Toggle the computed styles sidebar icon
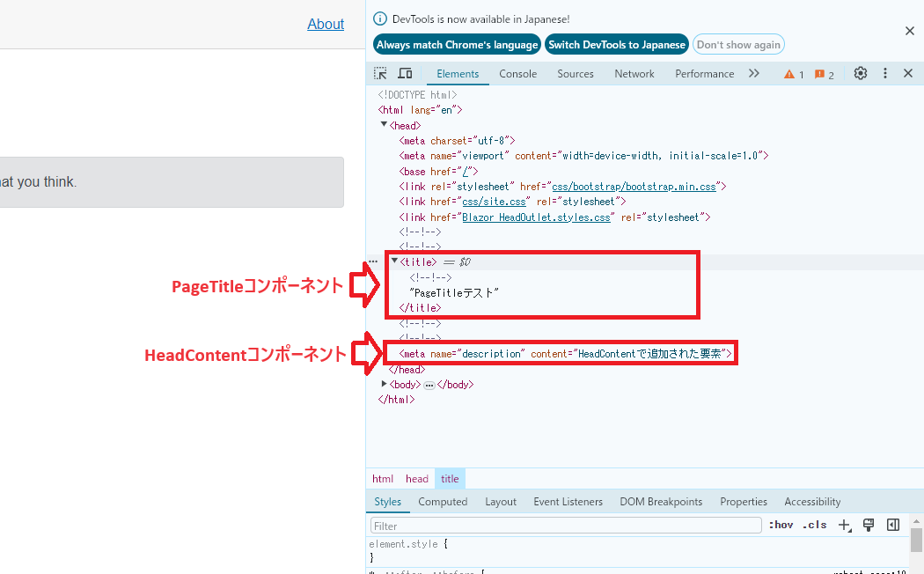The image size is (924, 574). click(x=893, y=525)
